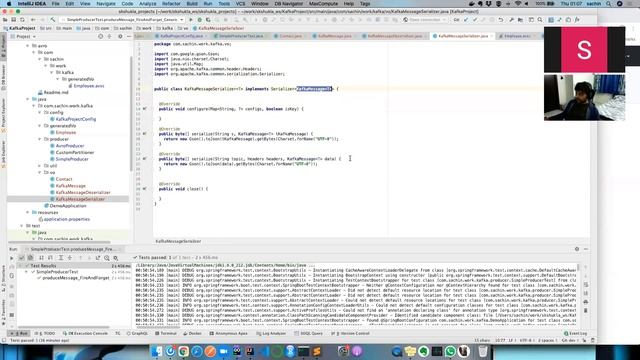640x360 pixels.
Task: Click the Back navigation arrow in toolbar
Action: tap(33, 20)
